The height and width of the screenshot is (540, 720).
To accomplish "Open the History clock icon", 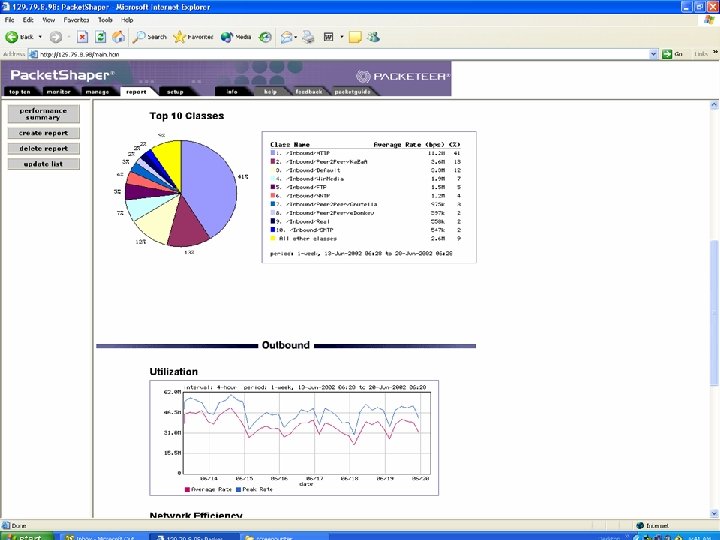I will pos(265,37).
